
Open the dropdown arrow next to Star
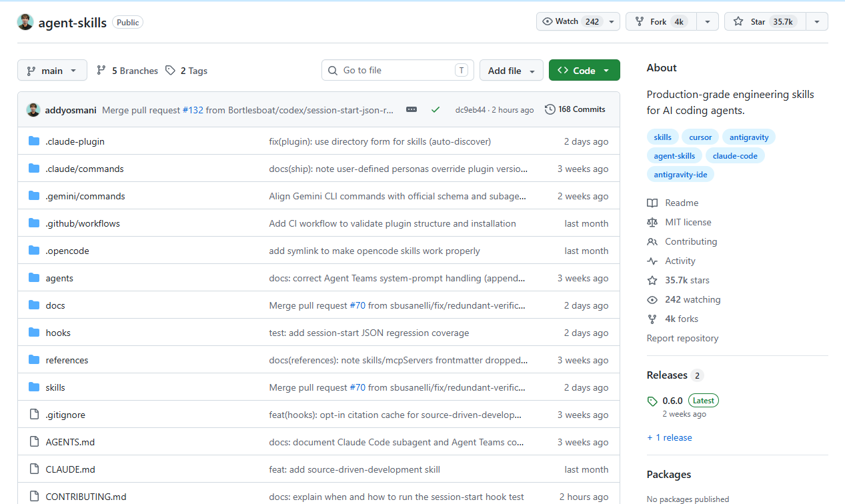click(817, 21)
